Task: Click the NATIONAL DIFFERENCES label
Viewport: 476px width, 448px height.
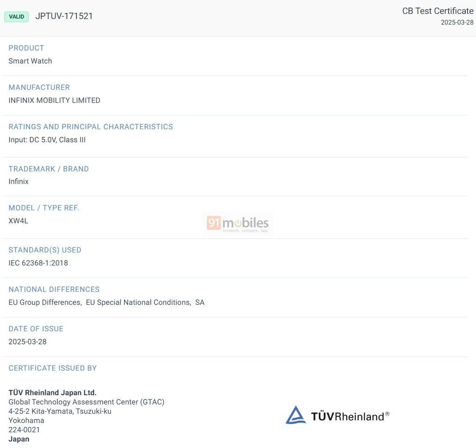Action: [54, 289]
